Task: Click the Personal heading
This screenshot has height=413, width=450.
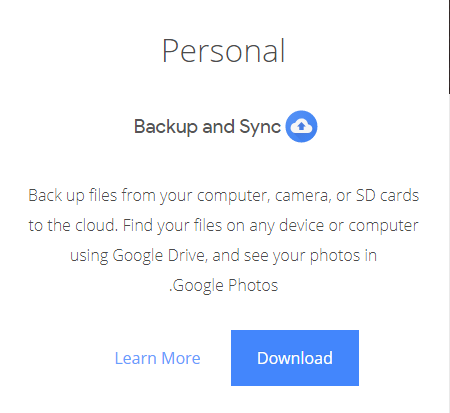Action: (x=223, y=51)
